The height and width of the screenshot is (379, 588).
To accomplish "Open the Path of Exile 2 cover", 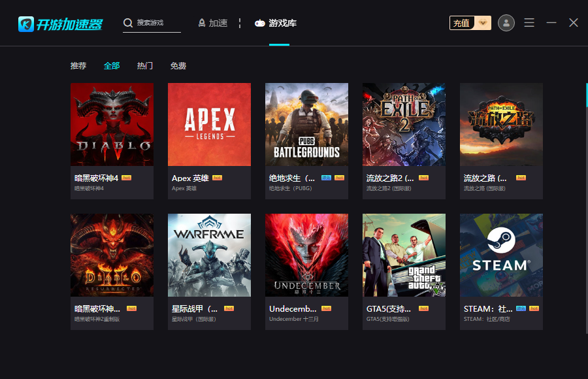I will tap(404, 124).
